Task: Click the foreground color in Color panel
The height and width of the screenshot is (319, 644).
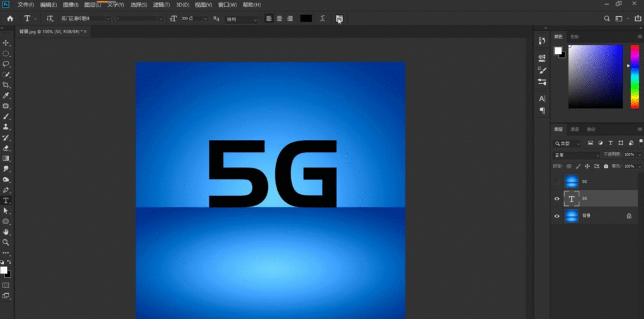Action: [558, 50]
